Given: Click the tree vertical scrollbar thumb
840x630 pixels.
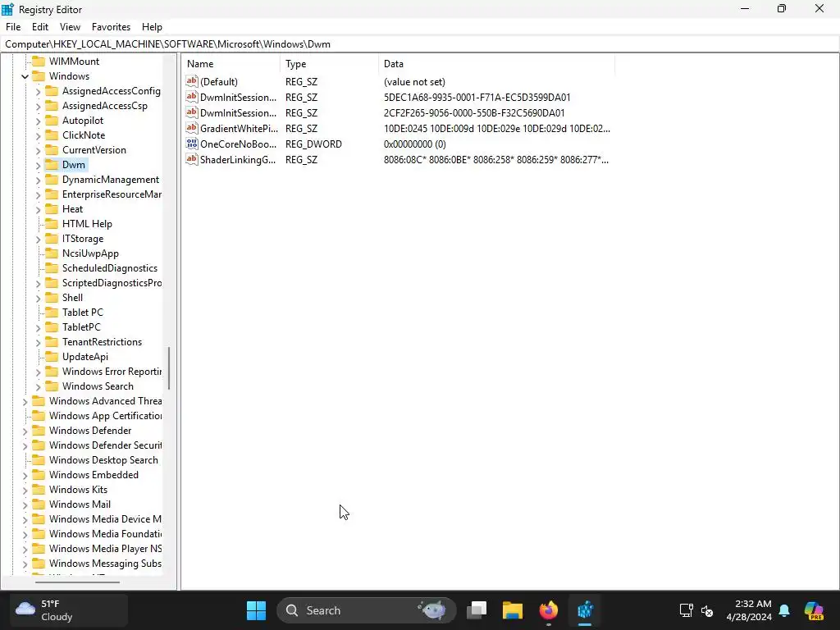Looking at the screenshot, I should point(169,368).
